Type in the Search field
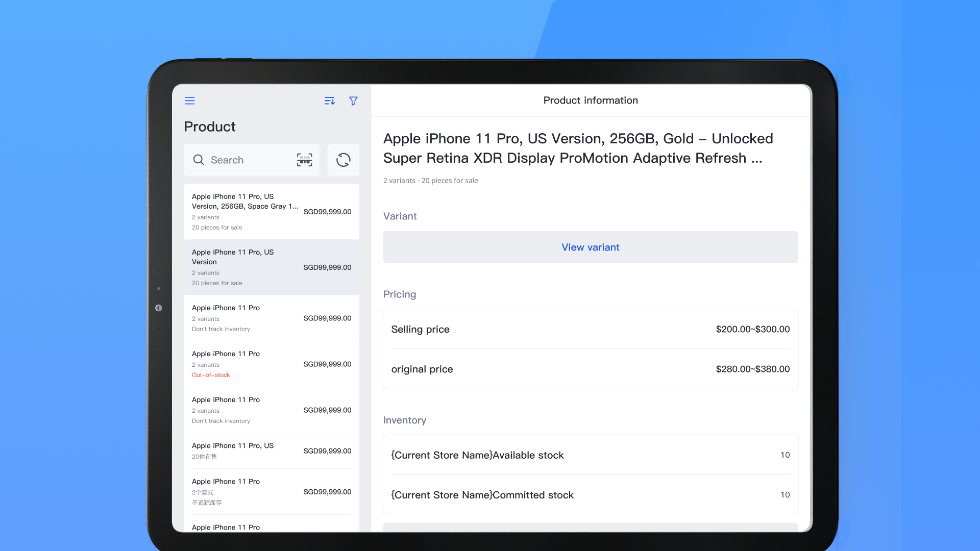The height and width of the screenshot is (551, 980). pyautogui.click(x=245, y=160)
